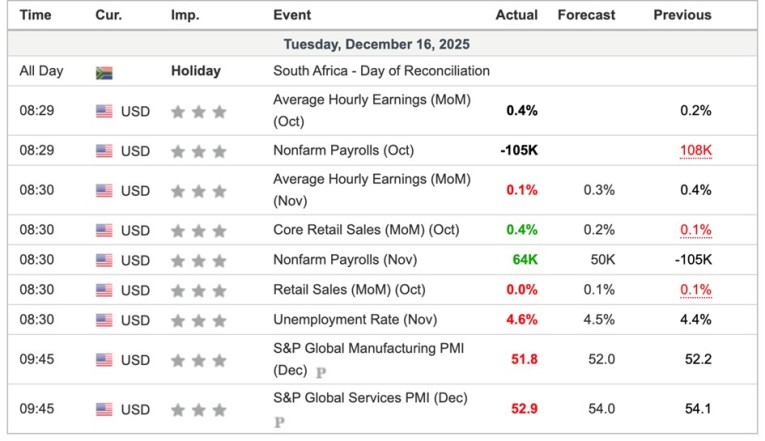Click preliminary P icon under Services PMI
Viewport: 765px width, 441px height.
click(280, 422)
